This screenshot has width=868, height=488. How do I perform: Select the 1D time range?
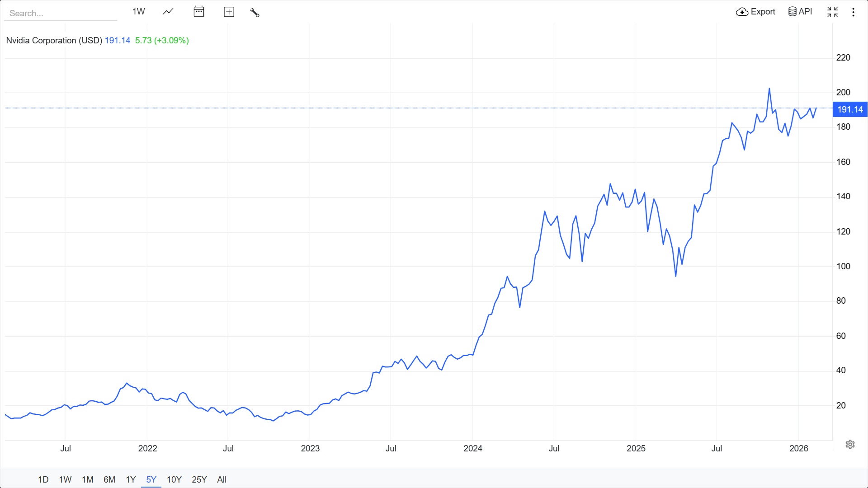[x=43, y=479]
